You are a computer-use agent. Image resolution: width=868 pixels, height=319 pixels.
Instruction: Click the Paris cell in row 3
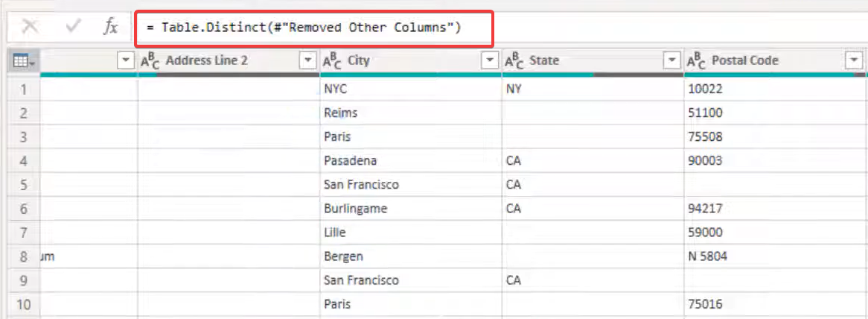tap(411, 137)
